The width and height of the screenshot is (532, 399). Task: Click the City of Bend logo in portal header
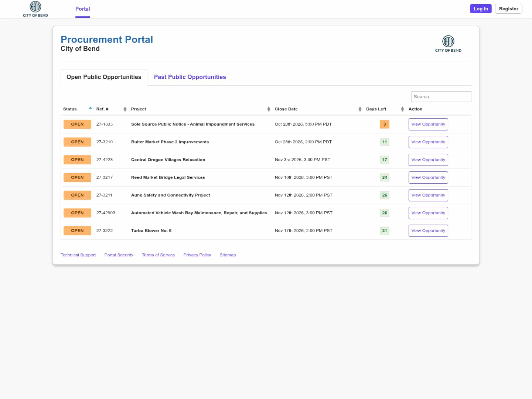pyautogui.click(x=448, y=44)
